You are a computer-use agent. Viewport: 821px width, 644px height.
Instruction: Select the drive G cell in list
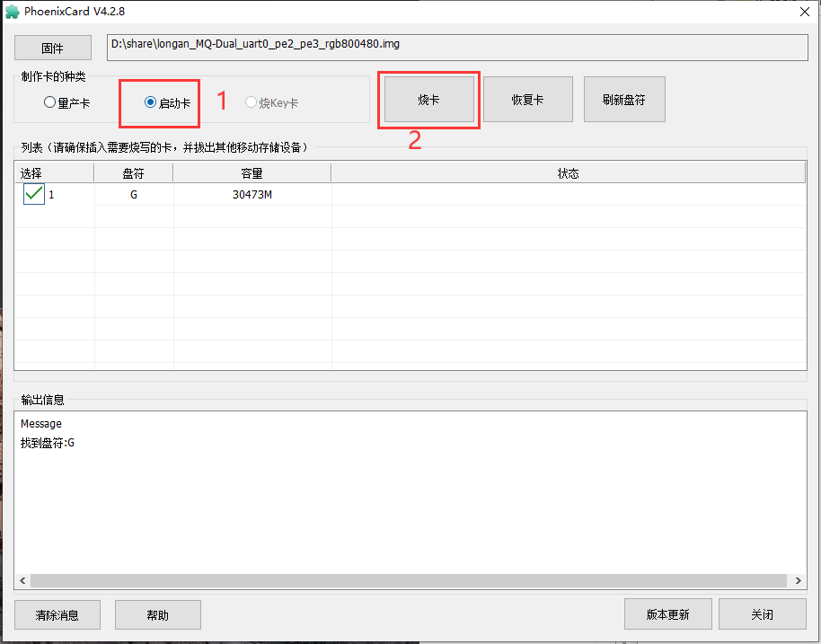(x=133, y=194)
